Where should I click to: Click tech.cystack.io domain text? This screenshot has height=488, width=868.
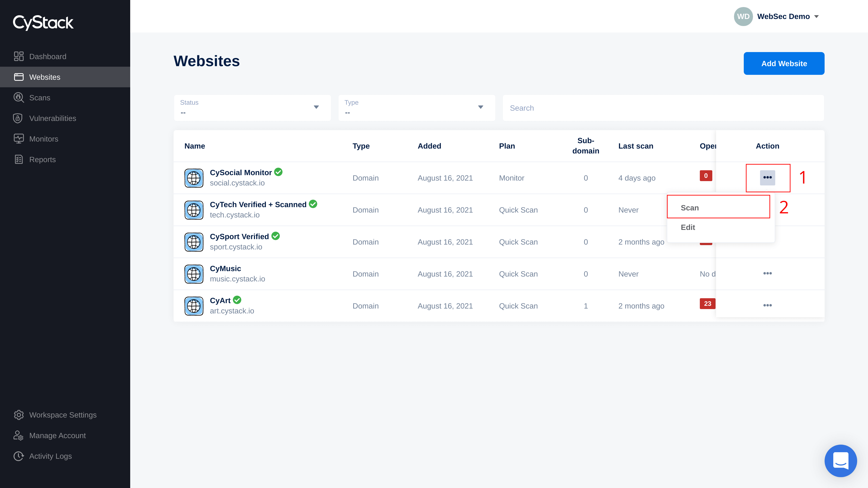pyautogui.click(x=235, y=215)
